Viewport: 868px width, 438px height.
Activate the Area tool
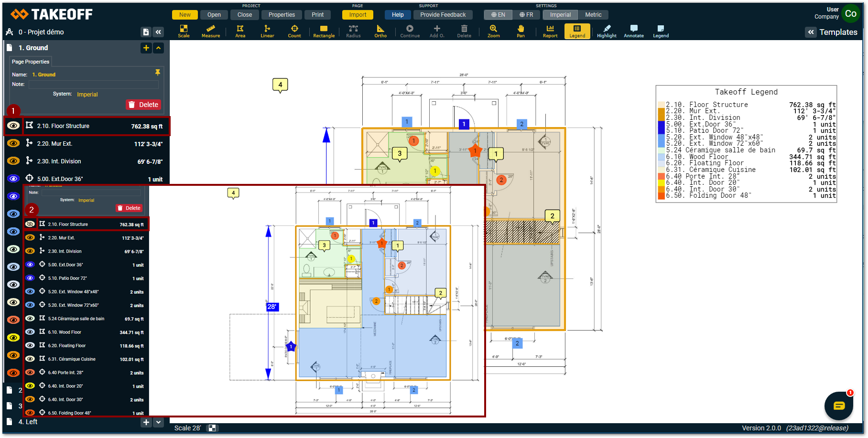tap(240, 31)
